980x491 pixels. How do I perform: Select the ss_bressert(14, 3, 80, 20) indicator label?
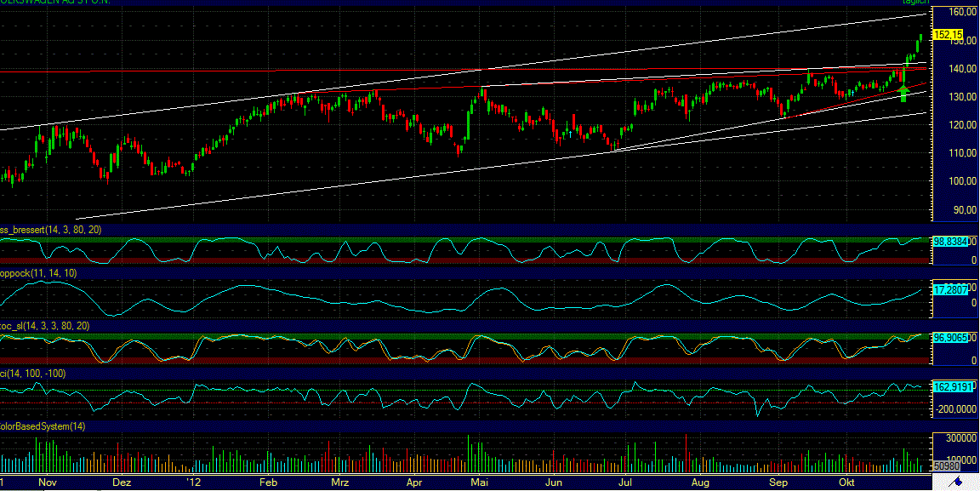tap(51, 228)
